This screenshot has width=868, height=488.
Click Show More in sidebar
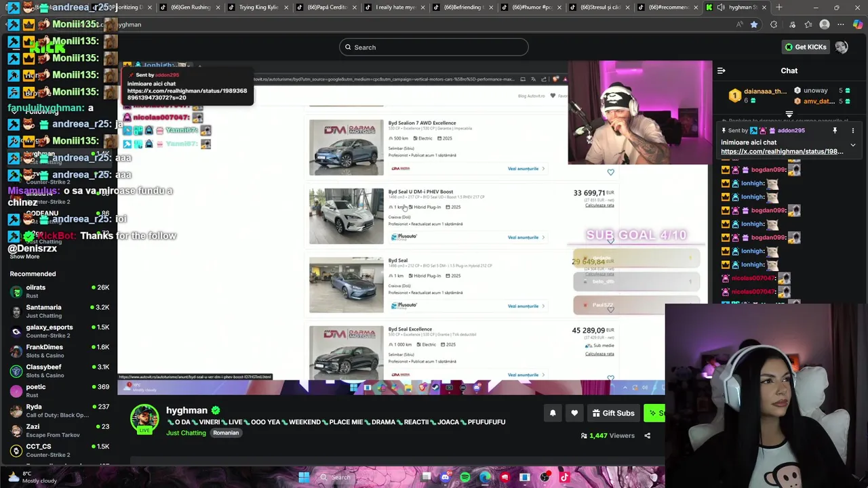point(24,256)
